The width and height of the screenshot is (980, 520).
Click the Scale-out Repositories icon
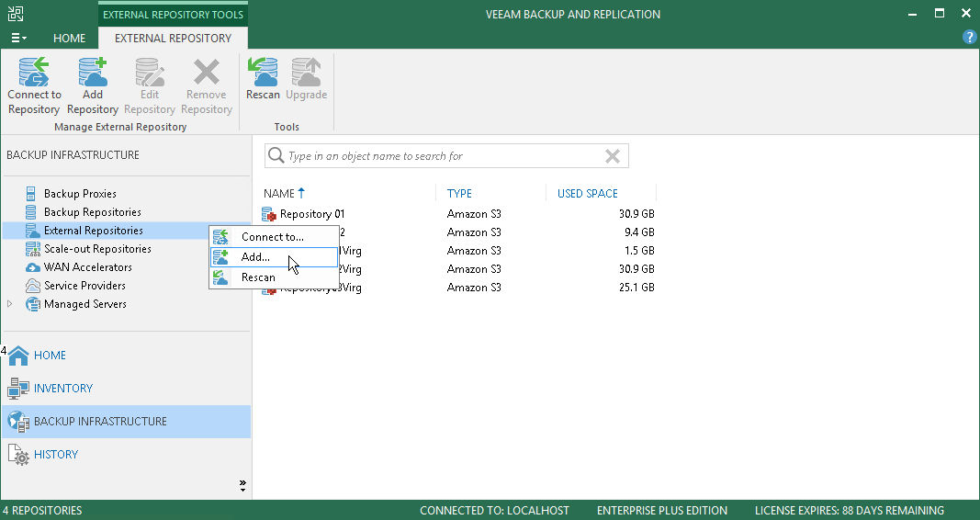[x=32, y=249]
